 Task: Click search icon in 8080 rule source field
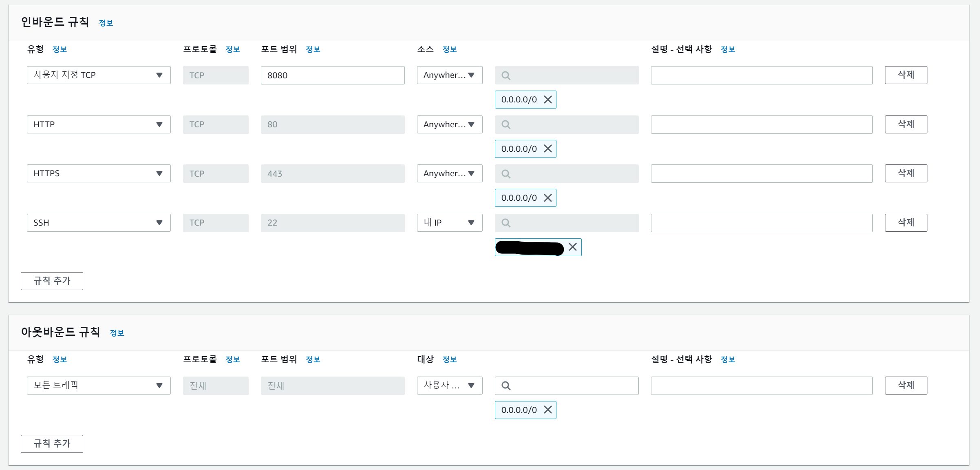[506, 75]
